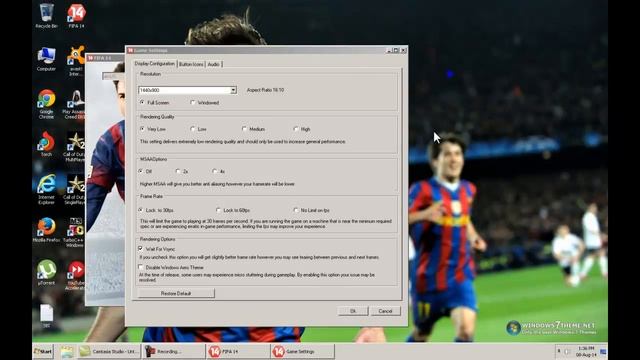Open the Recycle Bin desktop icon
This screenshot has width=640, height=360.
(x=46, y=16)
